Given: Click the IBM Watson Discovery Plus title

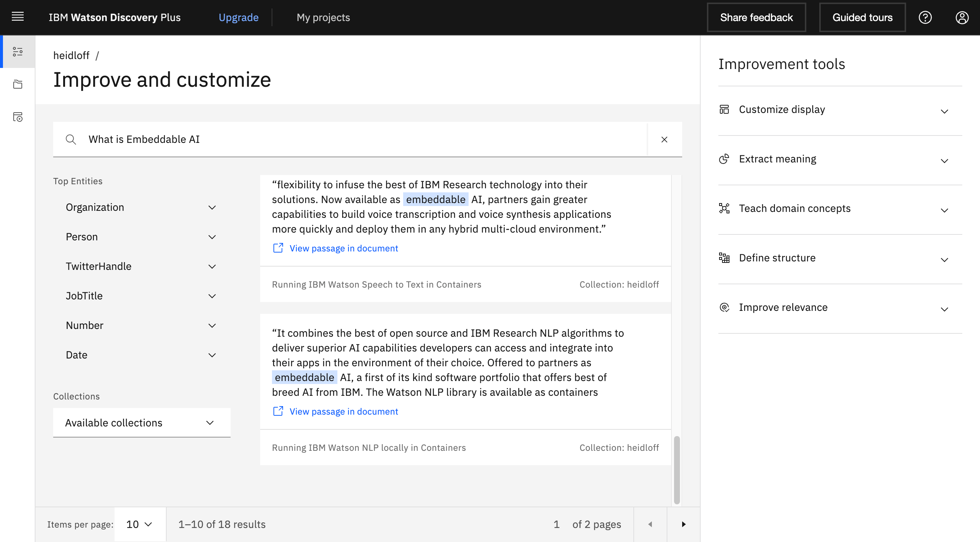Looking at the screenshot, I should (115, 17).
